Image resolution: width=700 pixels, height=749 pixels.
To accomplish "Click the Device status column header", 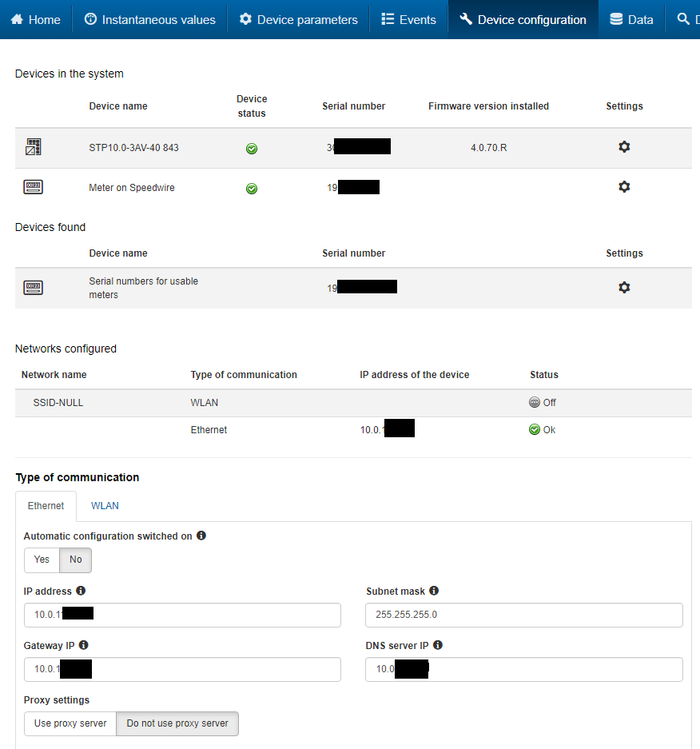I will [x=252, y=106].
